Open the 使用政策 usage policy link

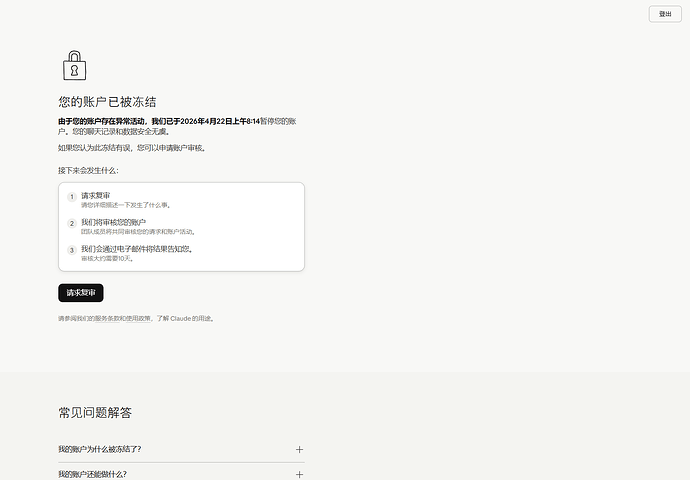(138, 319)
